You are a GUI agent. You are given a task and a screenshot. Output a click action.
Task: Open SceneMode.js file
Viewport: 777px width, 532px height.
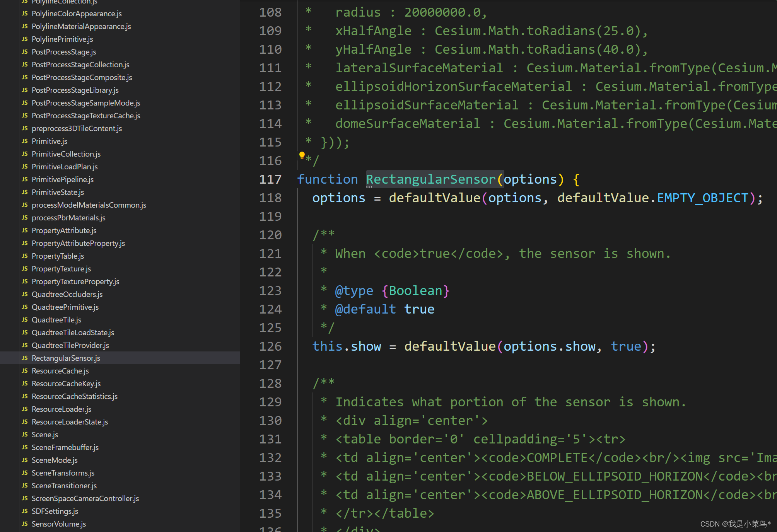coord(55,460)
